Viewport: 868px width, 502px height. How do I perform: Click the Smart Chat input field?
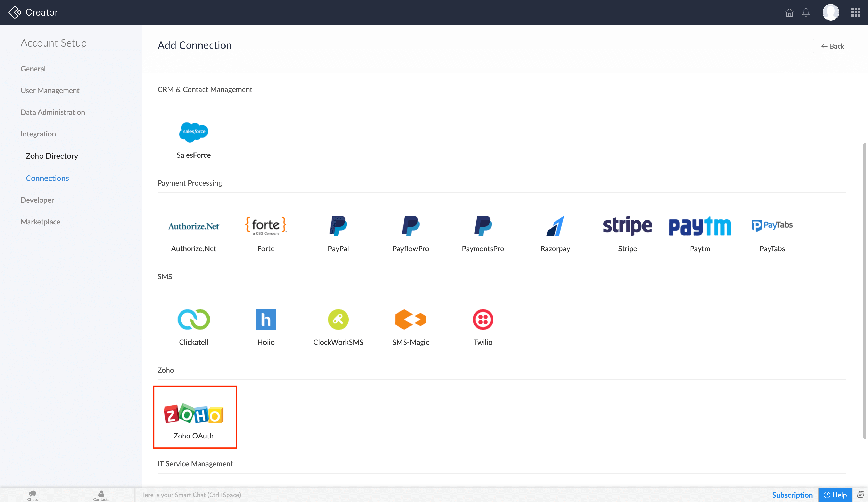[x=448, y=495]
